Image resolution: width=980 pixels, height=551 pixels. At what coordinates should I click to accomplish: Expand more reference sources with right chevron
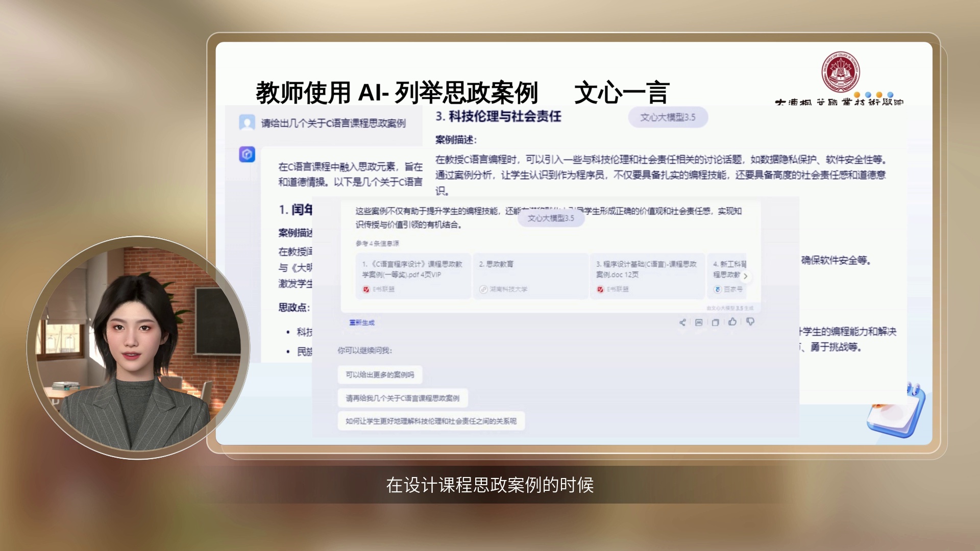[745, 276]
